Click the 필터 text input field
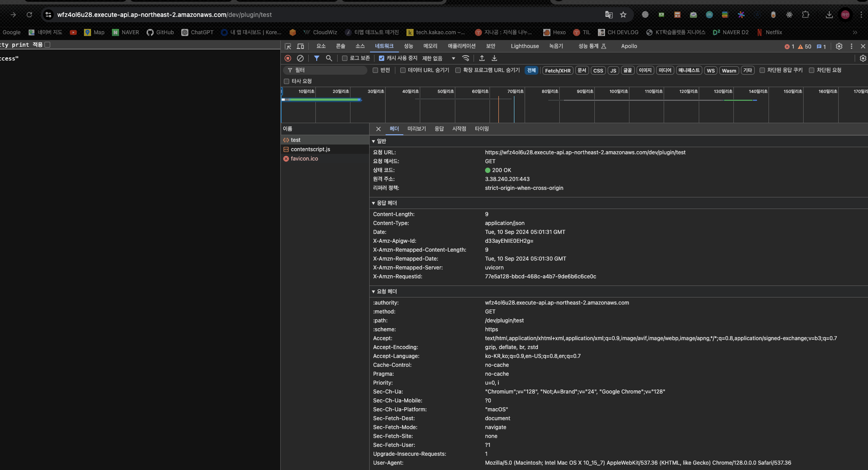This screenshot has width=868, height=470. pos(329,70)
